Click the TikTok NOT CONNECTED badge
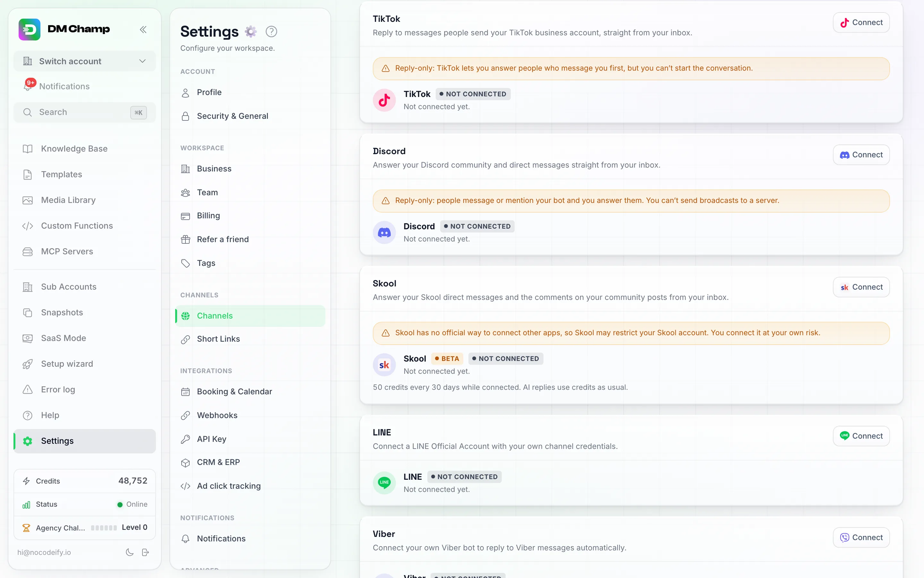 point(473,94)
